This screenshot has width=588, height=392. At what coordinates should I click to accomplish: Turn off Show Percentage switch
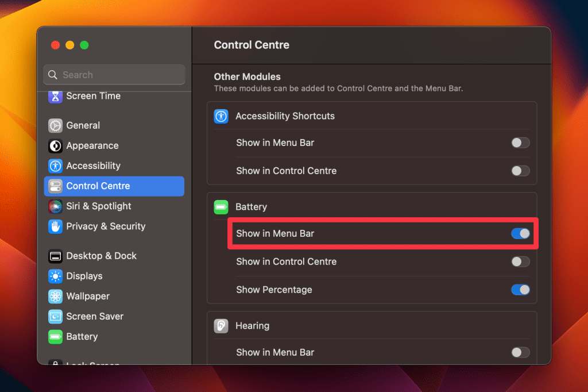coord(520,290)
